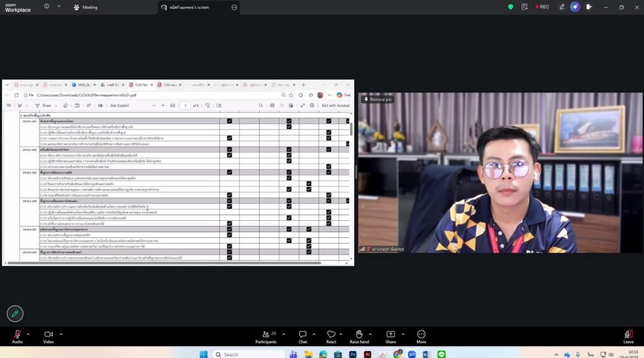This screenshot has width=644, height=358.
Task: Switch to the Meeting tab
Action: point(86,8)
